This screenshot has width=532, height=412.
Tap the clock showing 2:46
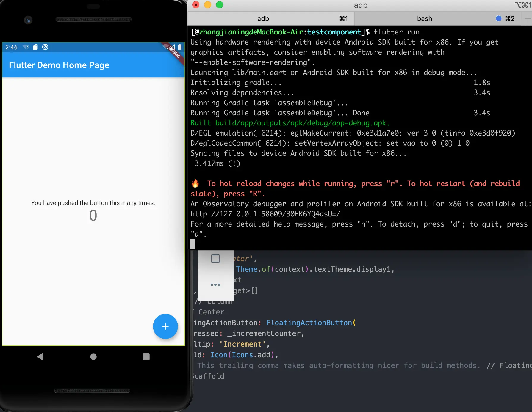click(x=11, y=47)
